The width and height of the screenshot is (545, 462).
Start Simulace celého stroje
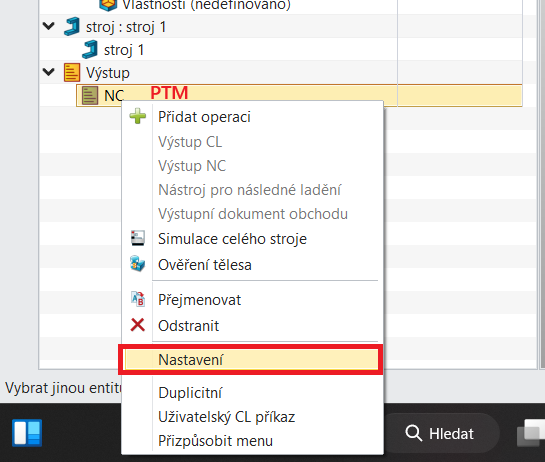232,239
